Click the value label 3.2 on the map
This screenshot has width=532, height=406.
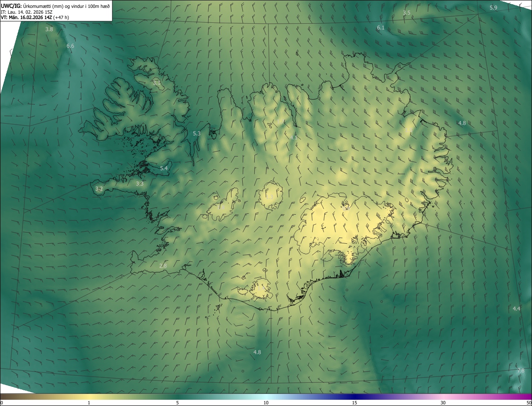coord(99,188)
